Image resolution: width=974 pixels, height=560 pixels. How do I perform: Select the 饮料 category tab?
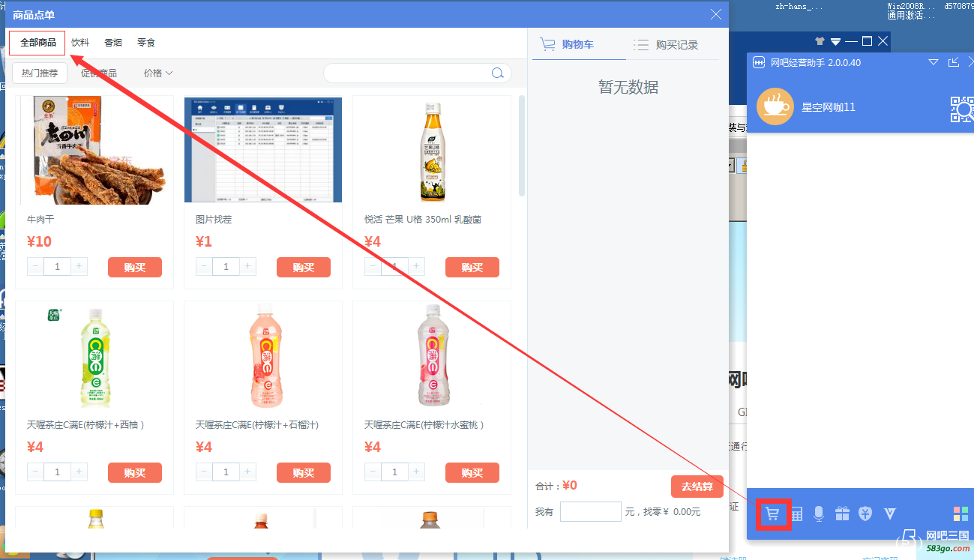(x=80, y=43)
